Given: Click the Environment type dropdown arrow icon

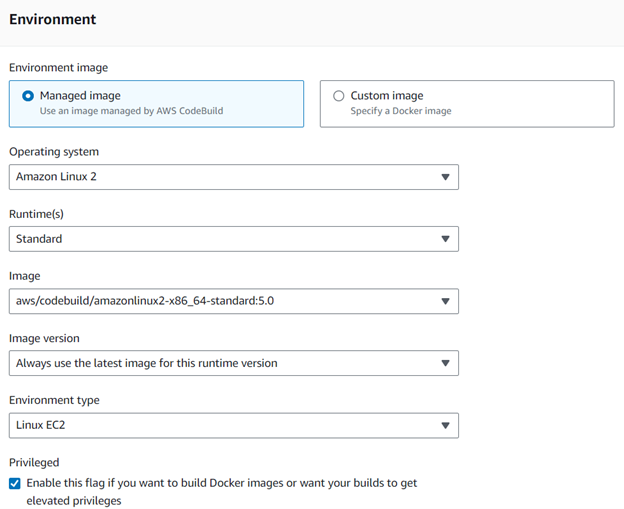Looking at the screenshot, I should (x=445, y=425).
